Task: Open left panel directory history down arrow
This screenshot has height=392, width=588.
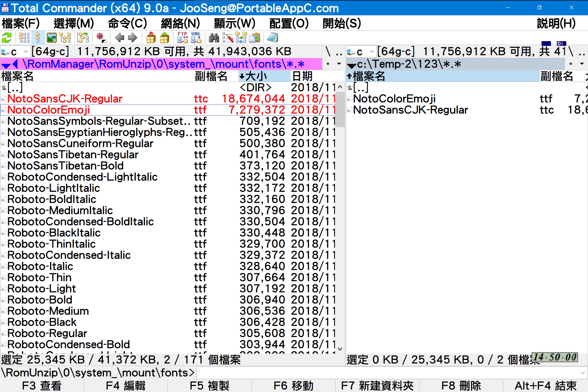Action: tap(339, 64)
